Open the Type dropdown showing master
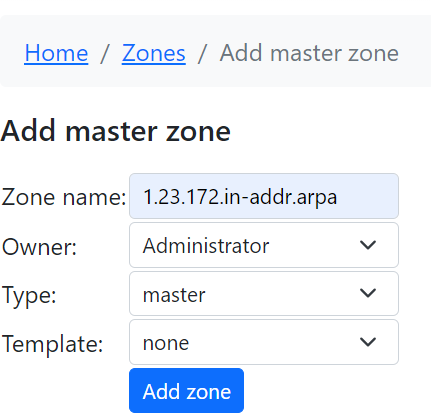The height and width of the screenshot is (413, 431). [x=264, y=294]
